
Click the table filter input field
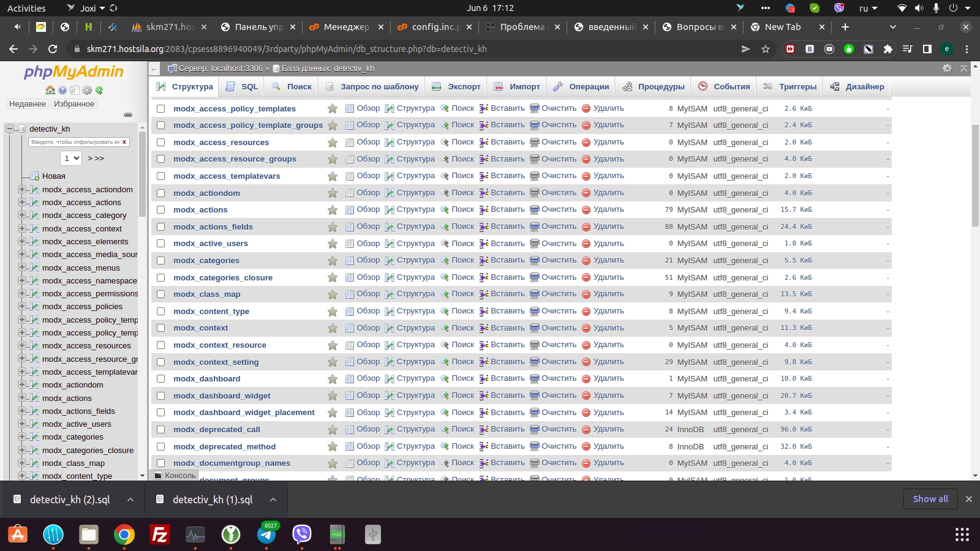pyautogui.click(x=75, y=142)
